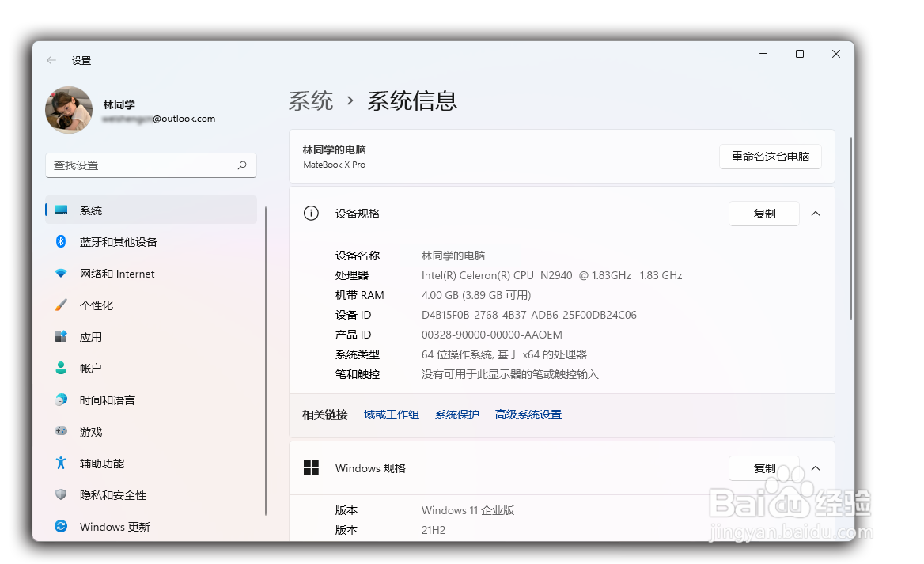Viewport: 924px width, 564px height.
Task: Open the 高级系统设置 link
Action: click(x=528, y=415)
